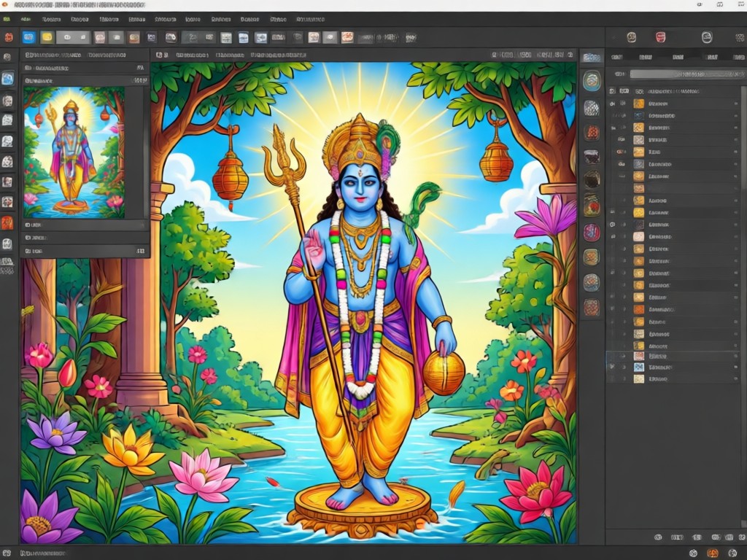This screenshot has width=747, height=560.
Task: Expand the first collapsed section below the preview
Action: tap(85, 225)
